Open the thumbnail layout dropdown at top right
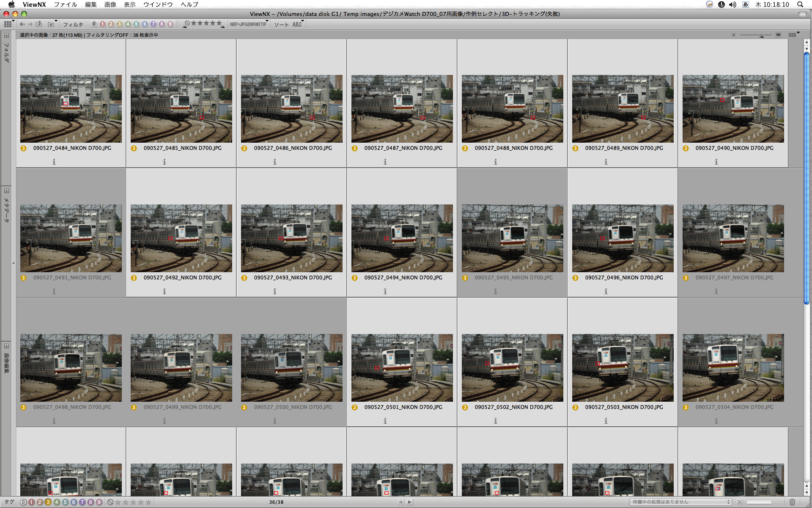This screenshot has height=508, width=812. 794,35
